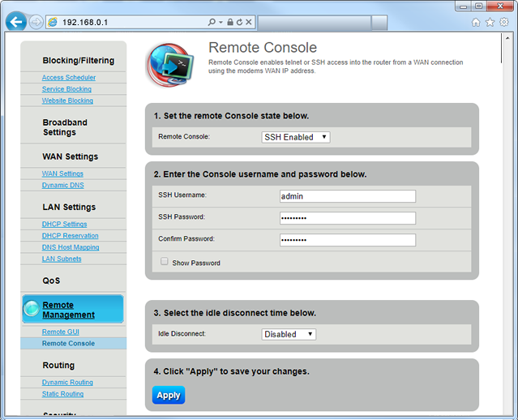The image size is (518, 420).
Task: Open the Remote GUI link
Action: click(61, 332)
